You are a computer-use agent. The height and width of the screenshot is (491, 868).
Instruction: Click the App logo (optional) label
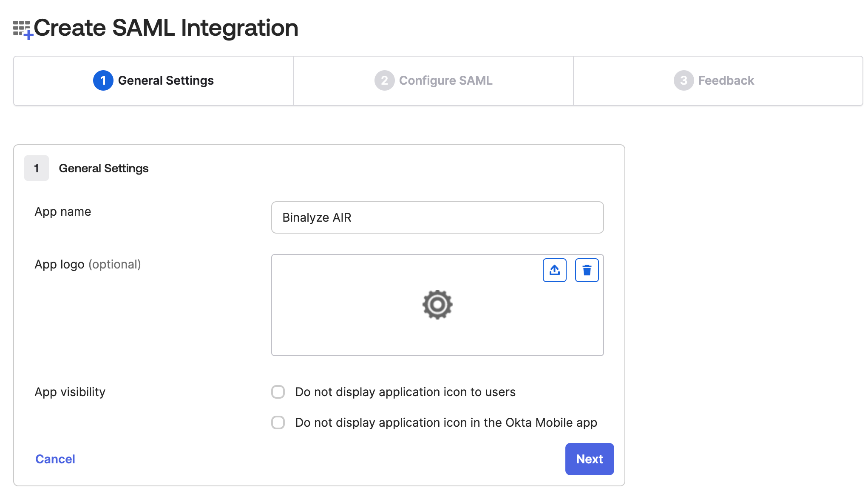88,264
